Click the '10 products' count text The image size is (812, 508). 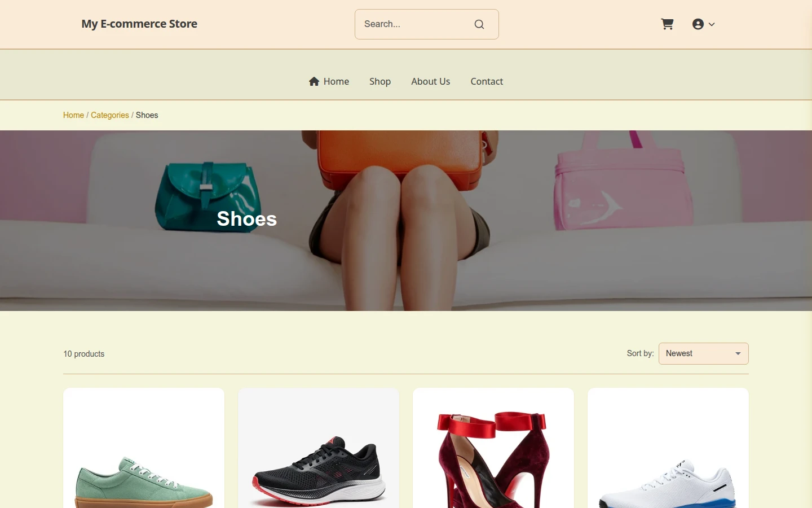[84, 354]
